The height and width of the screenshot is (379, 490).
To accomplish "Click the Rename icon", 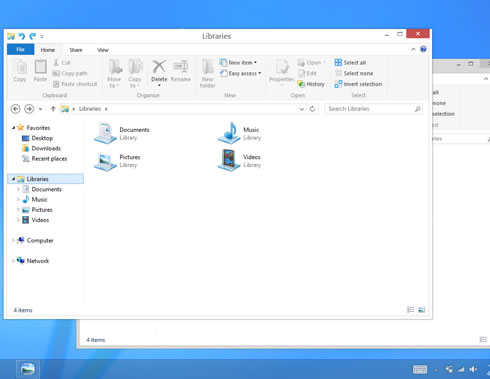I will (181, 66).
